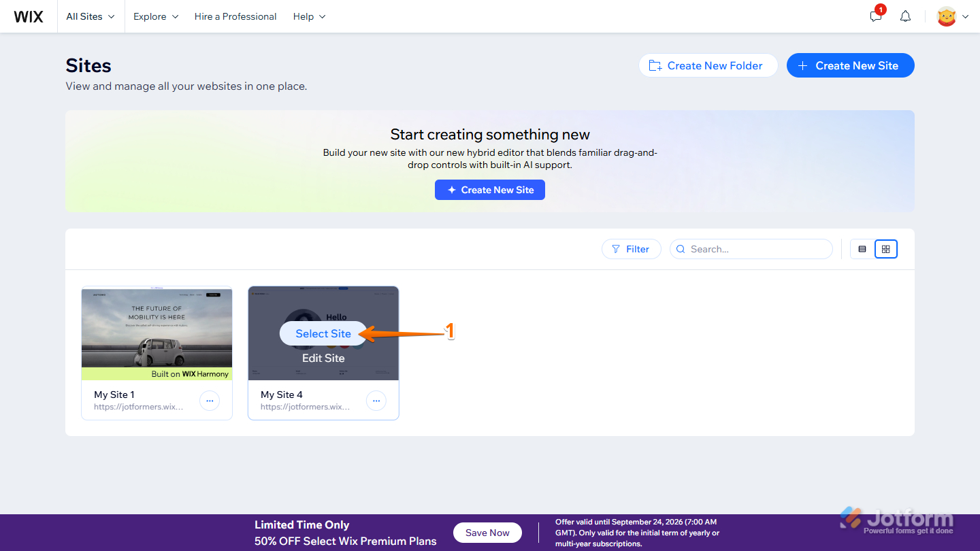Open the more actions menu for My Site 4
Viewport: 980px width, 551px height.
tap(376, 401)
